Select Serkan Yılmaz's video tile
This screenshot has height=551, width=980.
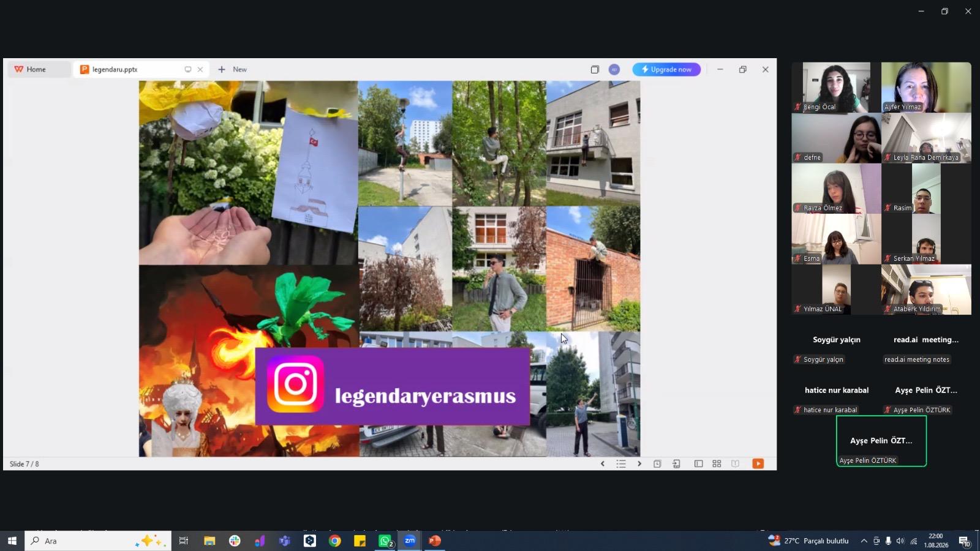coord(926,239)
